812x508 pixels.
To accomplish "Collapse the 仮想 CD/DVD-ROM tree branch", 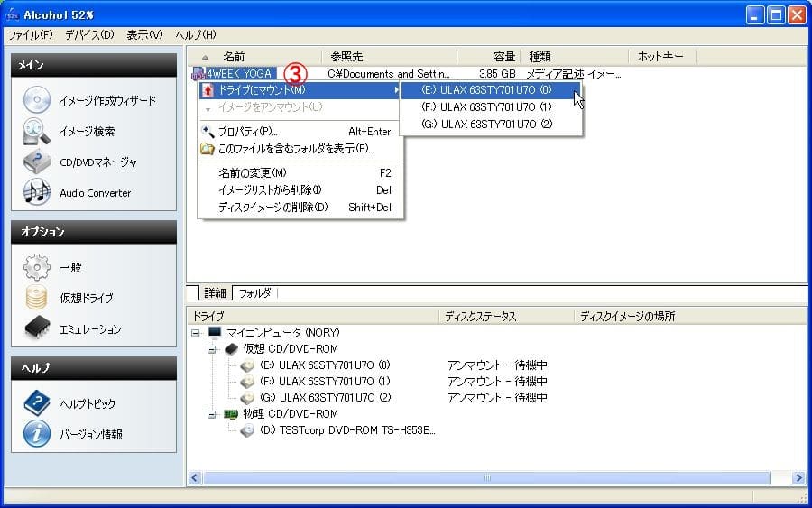I will tap(213, 349).
